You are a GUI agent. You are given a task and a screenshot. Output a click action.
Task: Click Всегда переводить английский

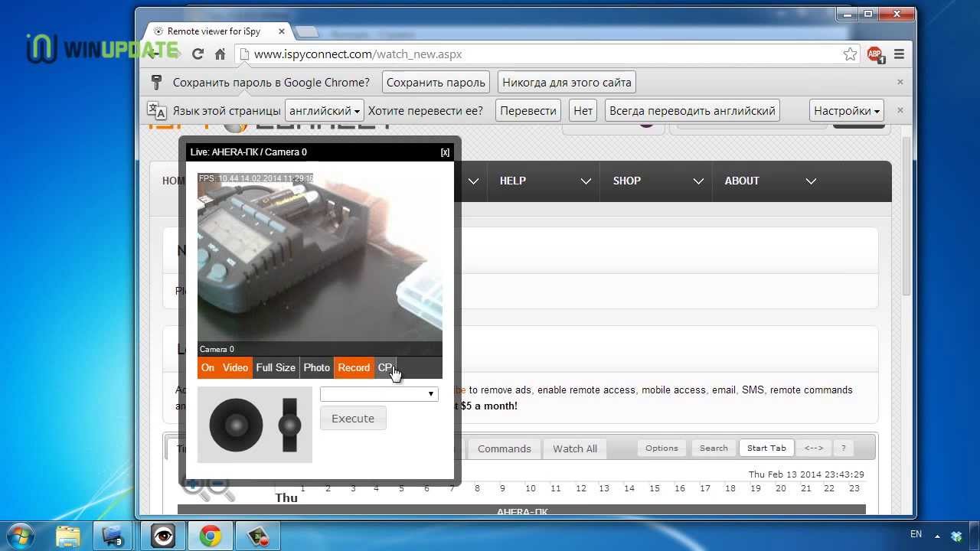click(x=692, y=110)
